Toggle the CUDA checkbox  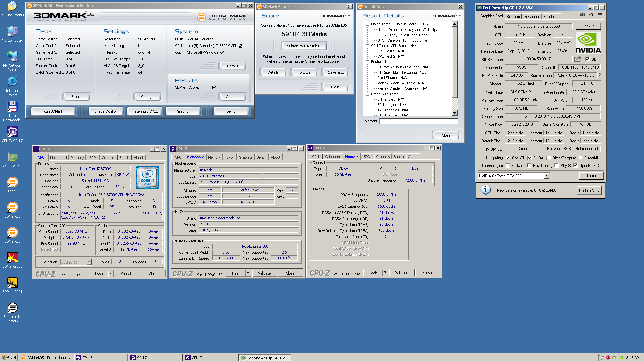[x=529, y=158]
